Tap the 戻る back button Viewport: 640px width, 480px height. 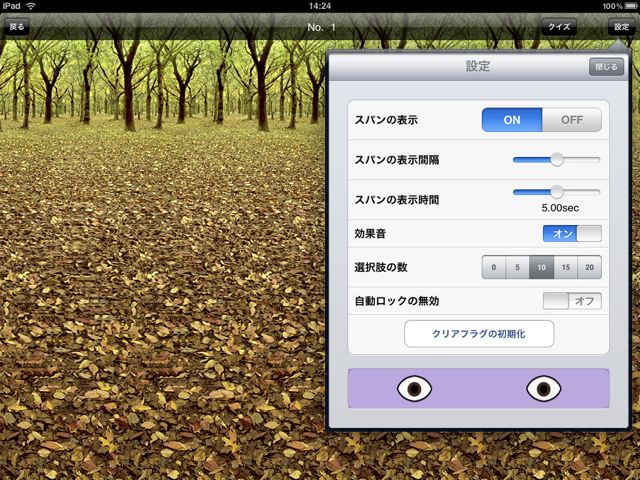[x=17, y=27]
